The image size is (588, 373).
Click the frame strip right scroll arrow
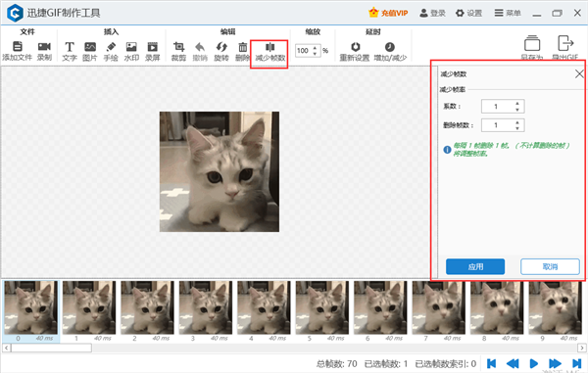pyautogui.click(x=581, y=348)
